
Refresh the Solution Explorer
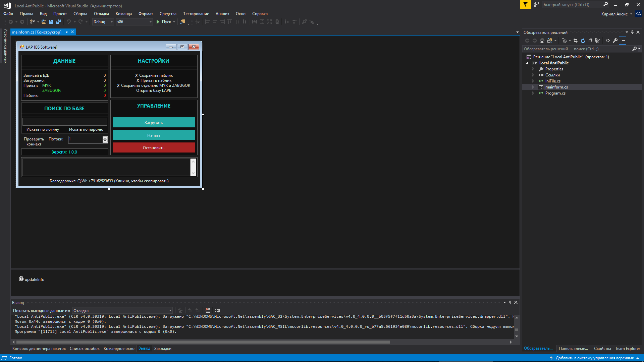[583, 41]
